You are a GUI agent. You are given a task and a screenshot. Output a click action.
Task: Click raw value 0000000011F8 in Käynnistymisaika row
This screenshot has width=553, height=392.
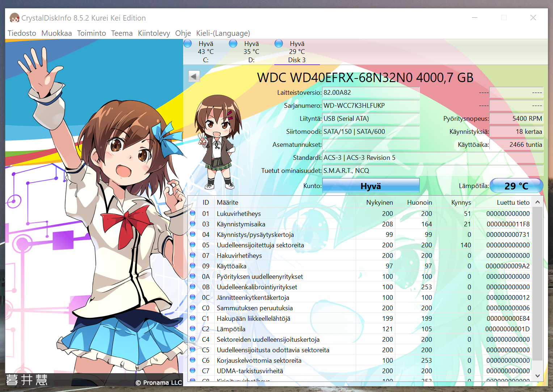click(x=508, y=224)
